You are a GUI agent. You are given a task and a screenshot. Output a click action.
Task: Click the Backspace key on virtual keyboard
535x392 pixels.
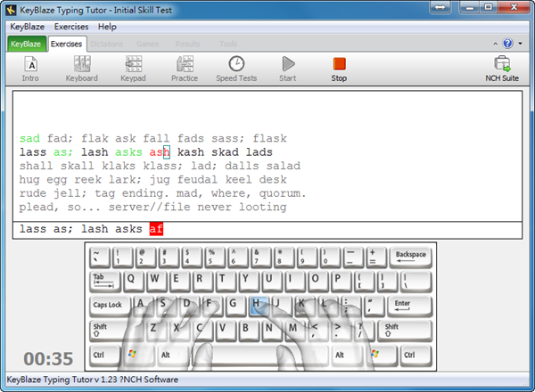tap(410, 257)
